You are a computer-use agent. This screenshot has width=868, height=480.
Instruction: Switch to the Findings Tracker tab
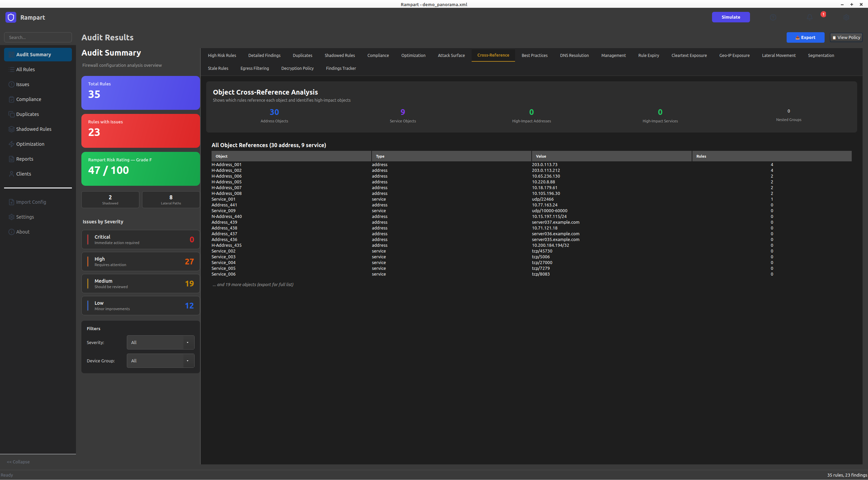(x=341, y=68)
